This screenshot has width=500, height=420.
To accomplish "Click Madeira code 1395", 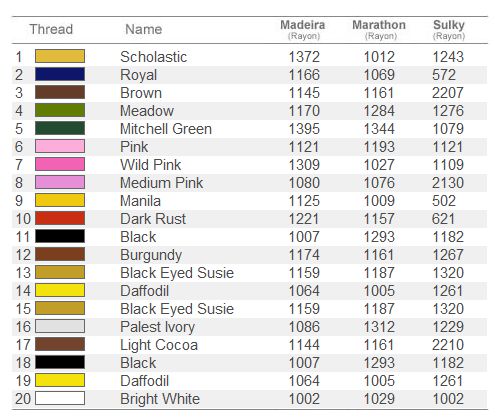I will [x=304, y=129].
